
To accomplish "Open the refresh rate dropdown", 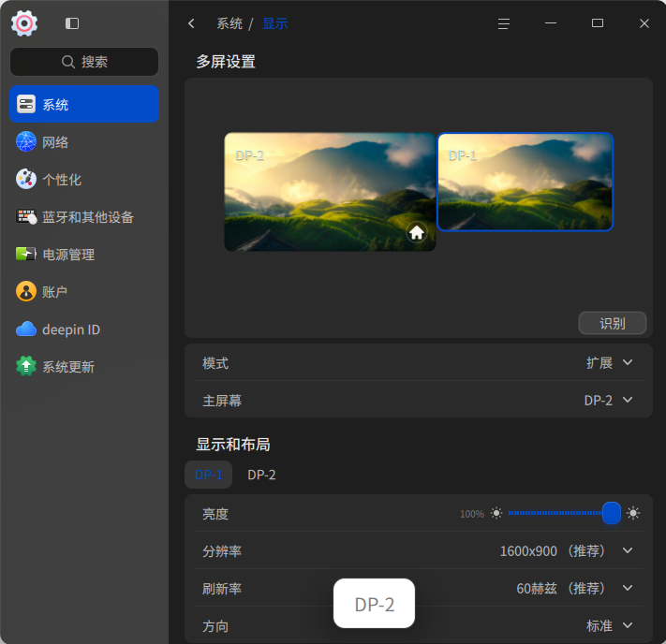I will (575, 589).
